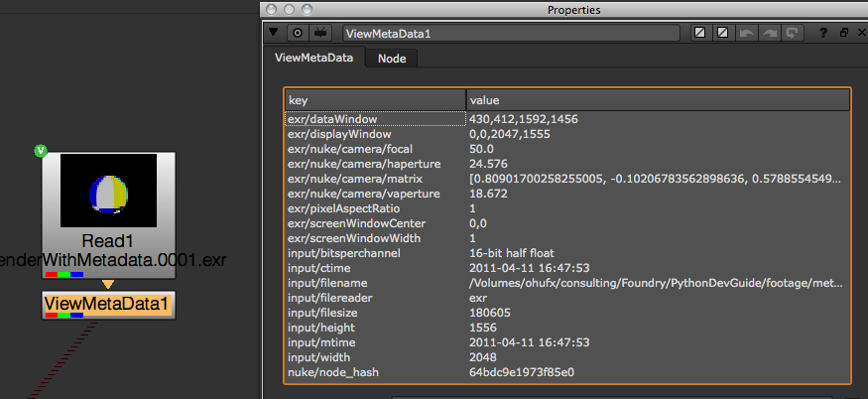Click the node input display icon
This screenshot has height=399, width=868.
point(320,33)
